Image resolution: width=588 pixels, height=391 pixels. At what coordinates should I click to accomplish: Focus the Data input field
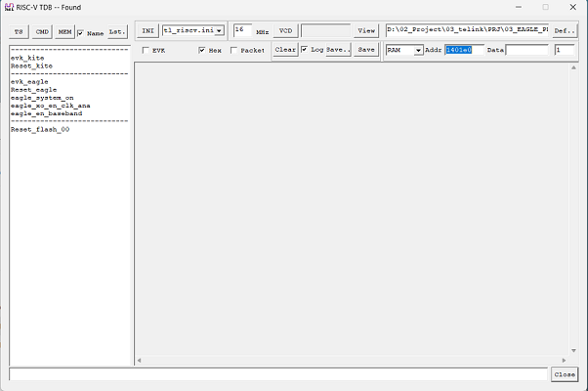[x=527, y=50]
